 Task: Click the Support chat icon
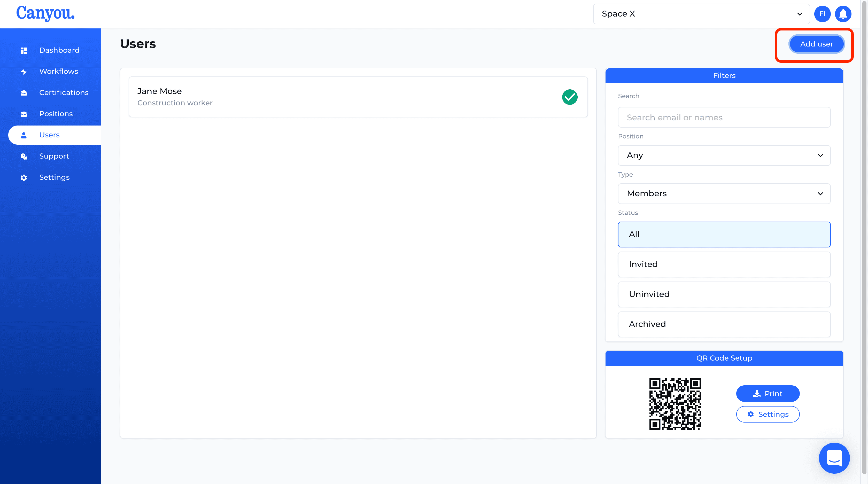point(24,157)
